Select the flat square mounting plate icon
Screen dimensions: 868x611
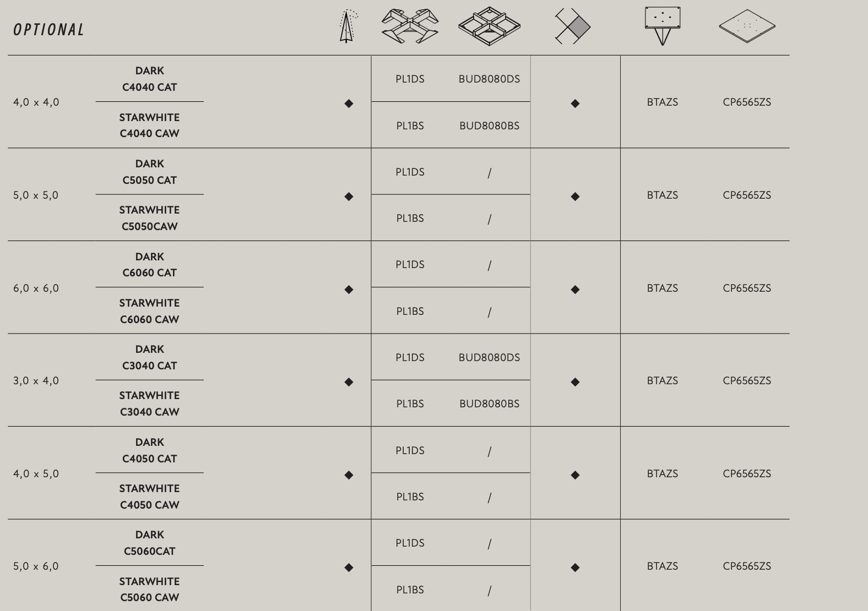pos(747,26)
